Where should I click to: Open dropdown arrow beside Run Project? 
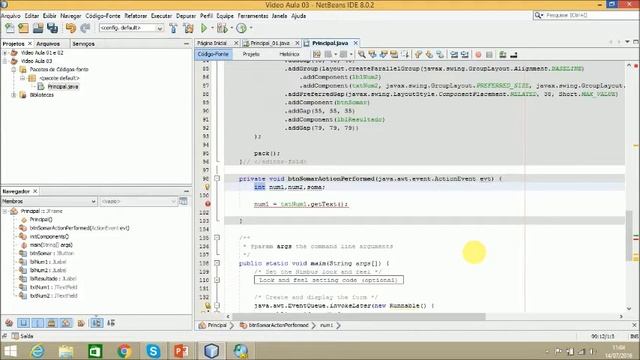212,28
